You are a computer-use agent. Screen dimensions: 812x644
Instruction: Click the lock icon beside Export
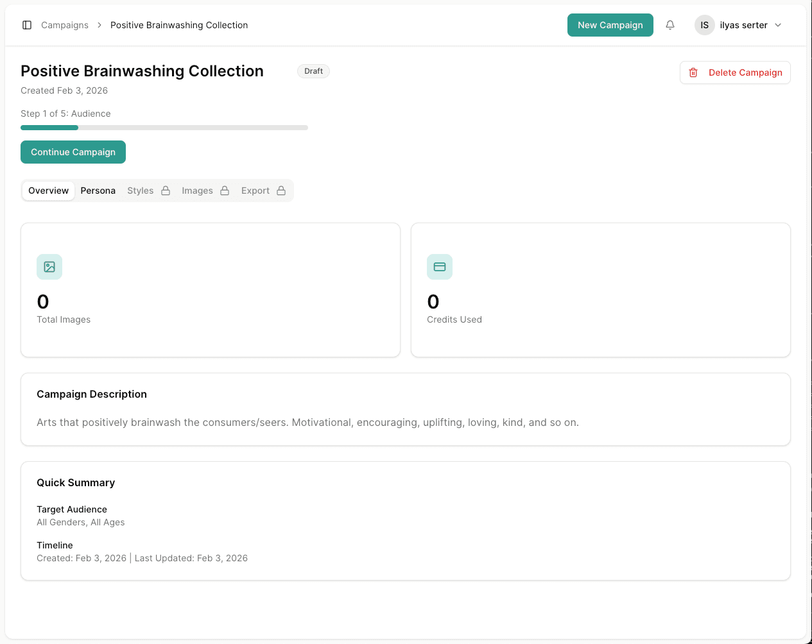pyautogui.click(x=281, y=191)
